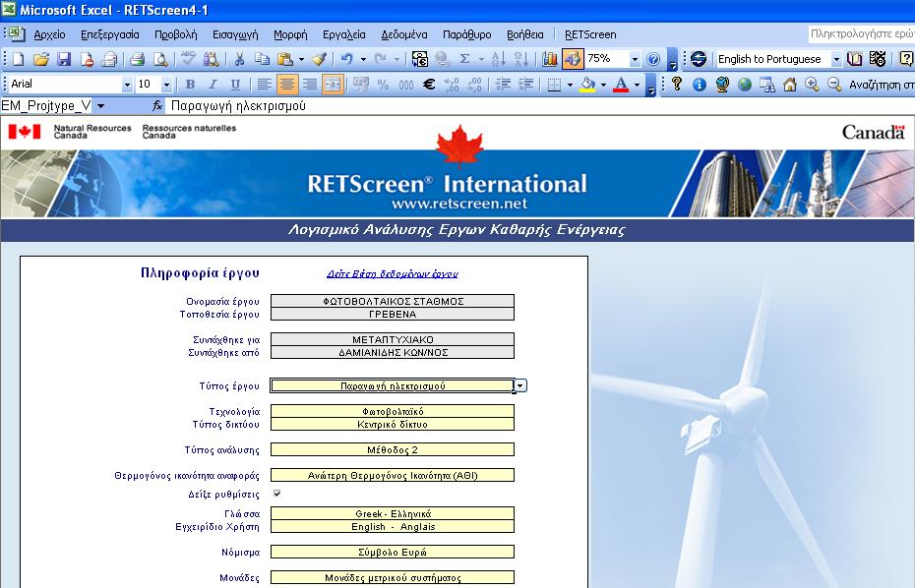Open the Εργαλεία menu
915x588 pixels.
tap(343, 34)
